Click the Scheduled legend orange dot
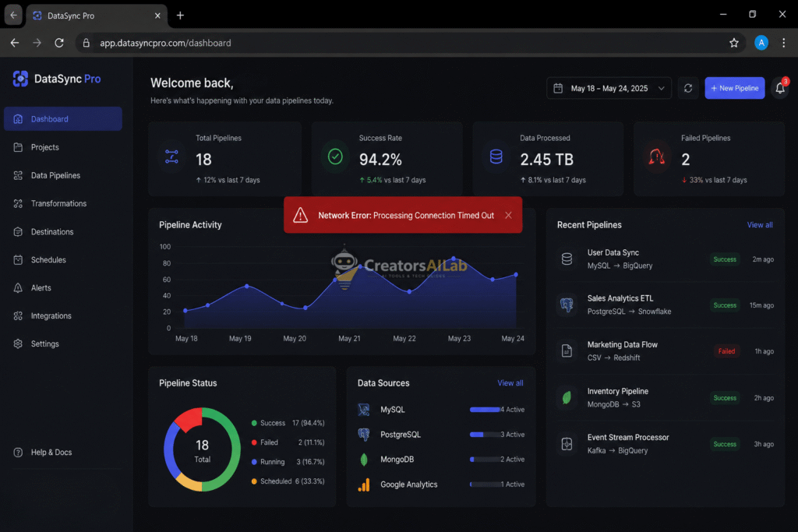Viewport: 798px width, 532px height. tap(254, 481)
